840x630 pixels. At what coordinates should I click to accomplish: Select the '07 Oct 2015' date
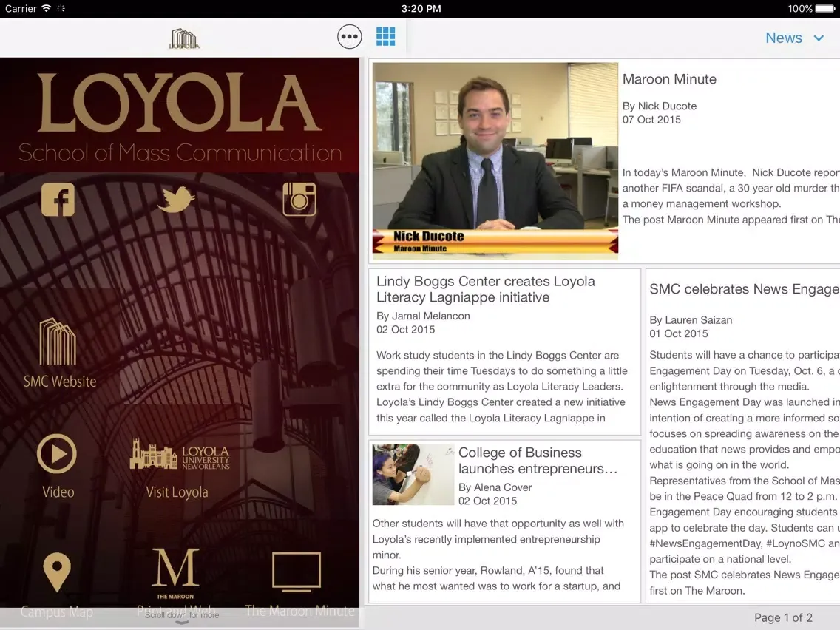[x=651, y=120]
